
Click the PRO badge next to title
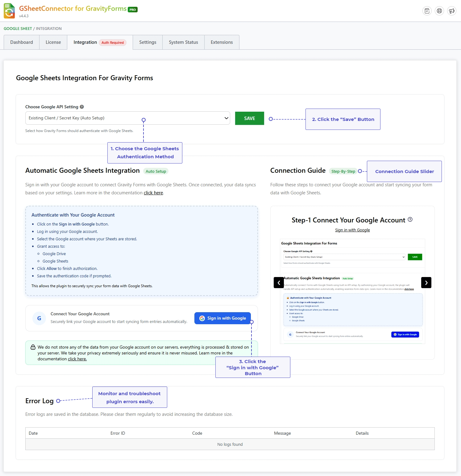pyautogui.click(x=133, y=10)
